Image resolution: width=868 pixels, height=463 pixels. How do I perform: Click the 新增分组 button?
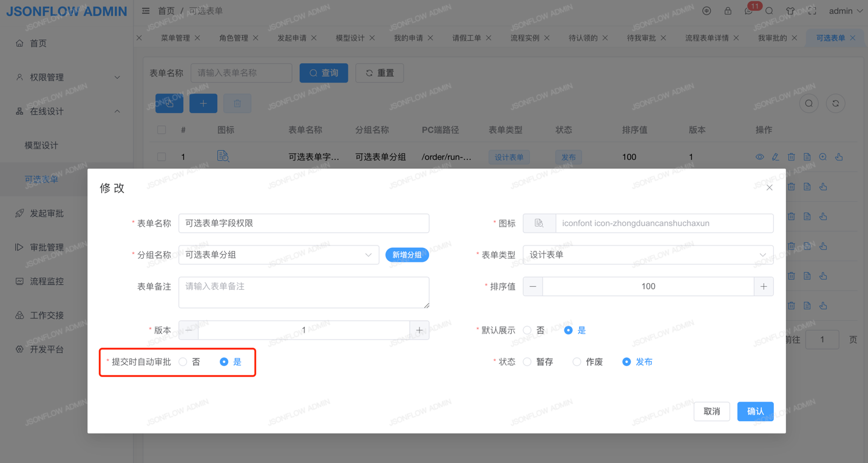[407, 255]
